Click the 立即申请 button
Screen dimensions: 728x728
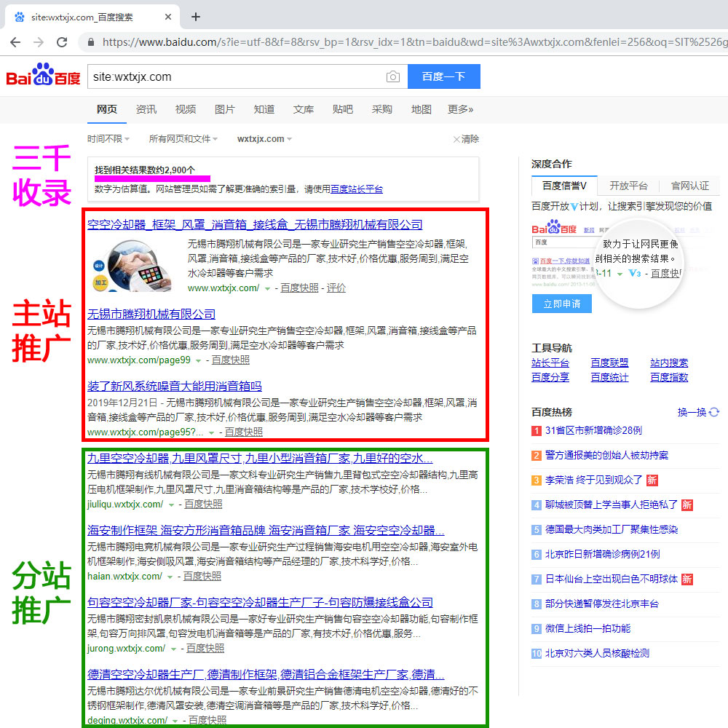(562, 304)
